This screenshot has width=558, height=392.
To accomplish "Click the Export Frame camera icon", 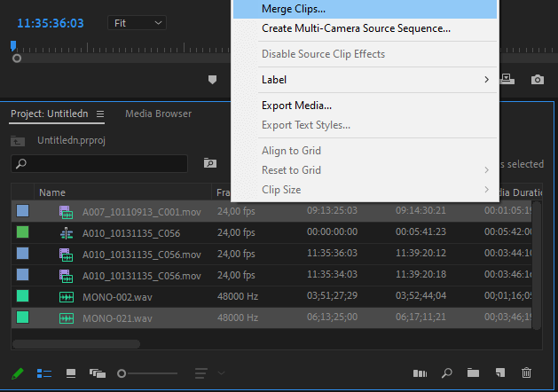I will point(538,80).
